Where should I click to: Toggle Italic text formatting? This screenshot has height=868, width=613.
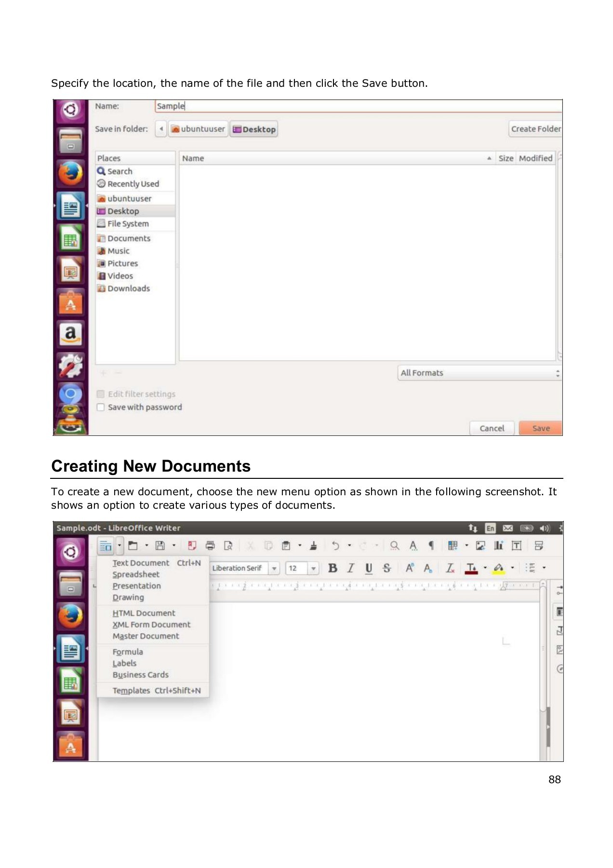click(351, 568)
